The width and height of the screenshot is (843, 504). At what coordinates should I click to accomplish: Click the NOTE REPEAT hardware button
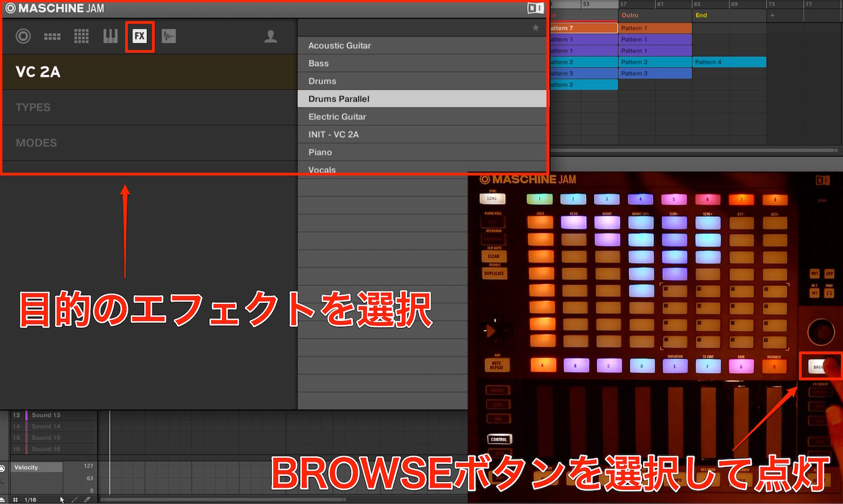click(x=496, y=365)
